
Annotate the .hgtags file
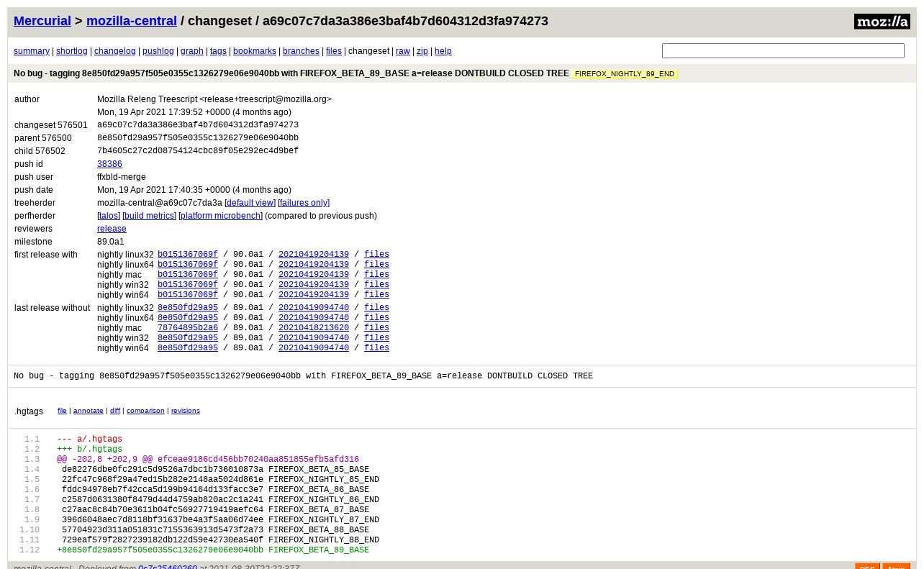coord(88,411)
